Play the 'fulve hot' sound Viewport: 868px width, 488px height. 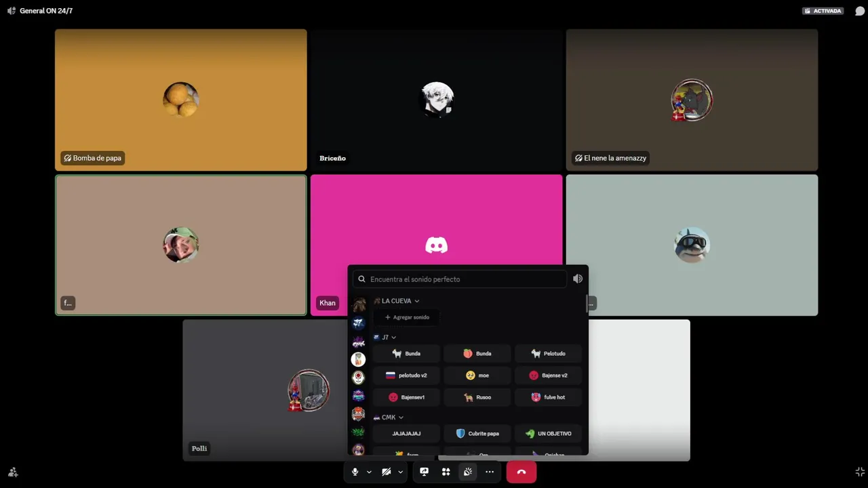pyautogui.click(x=548, y=397)
